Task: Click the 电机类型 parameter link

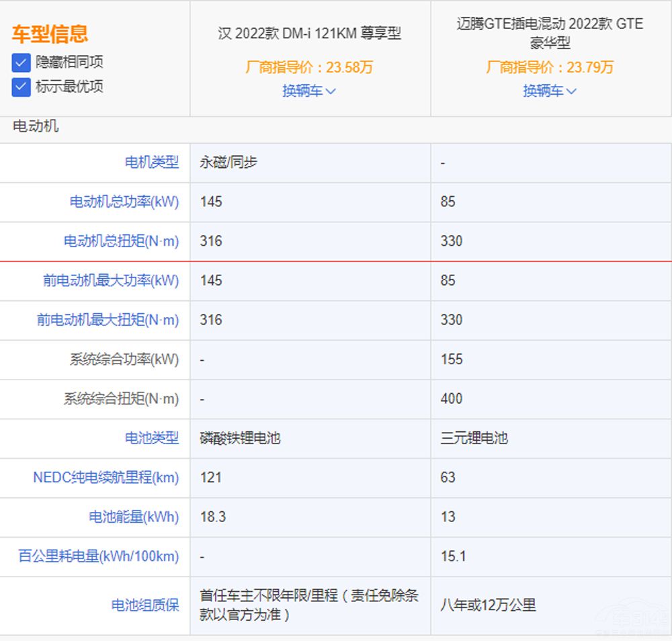Action: [152, 162]
